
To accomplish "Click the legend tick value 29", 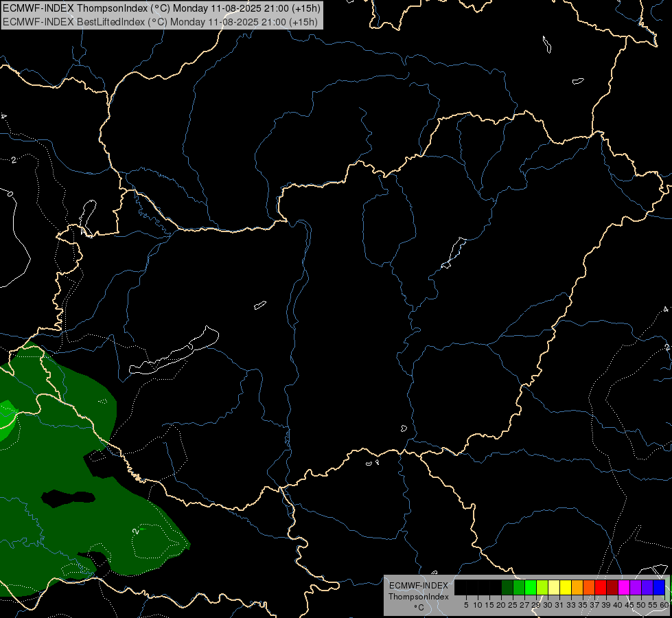I will pos(536,605).
